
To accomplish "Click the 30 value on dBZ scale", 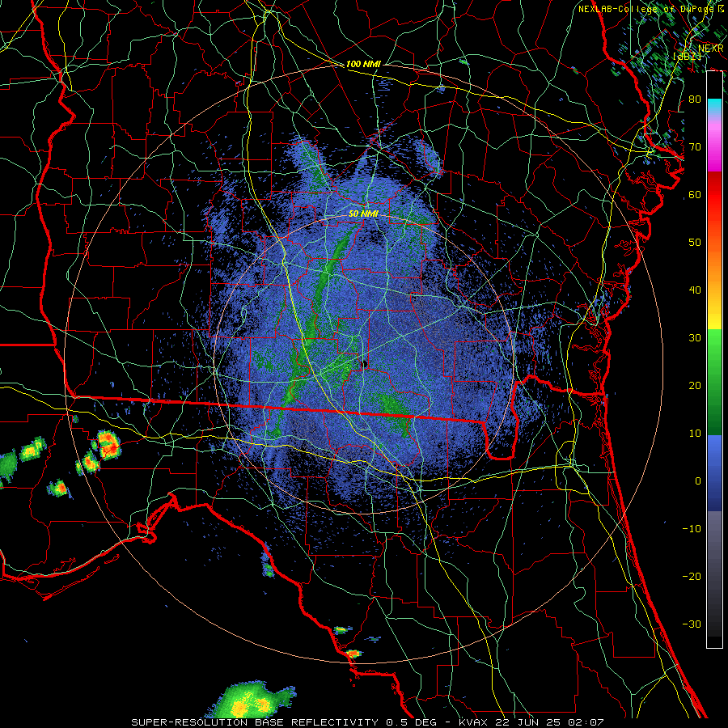I will [695, 337].
